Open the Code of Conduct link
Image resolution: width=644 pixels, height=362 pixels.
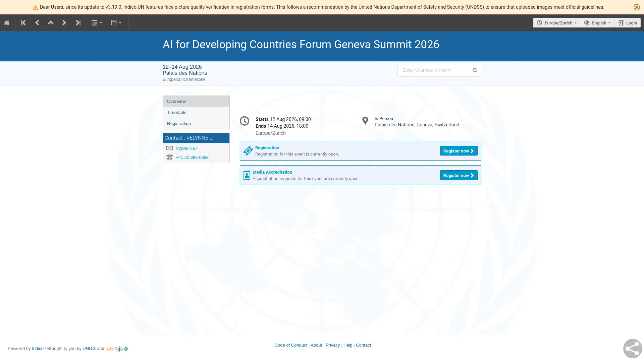[291, 345]
